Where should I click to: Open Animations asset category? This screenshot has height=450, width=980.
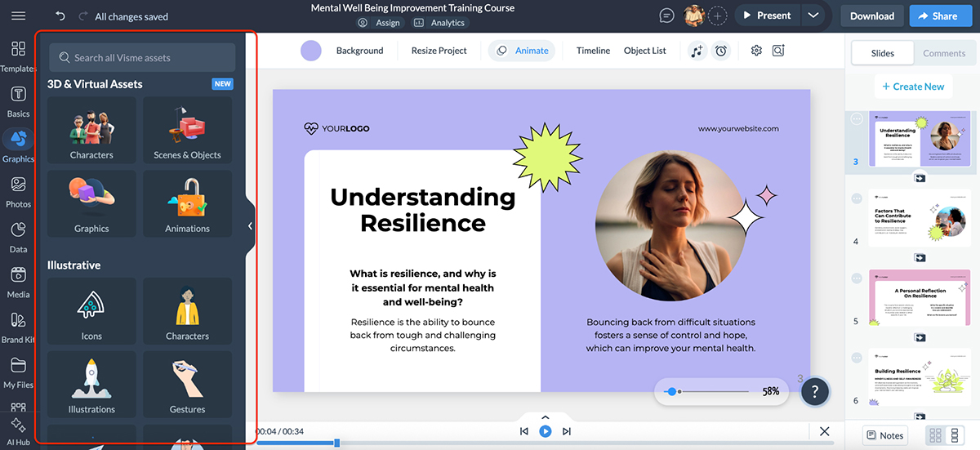[x=187, y=204]
